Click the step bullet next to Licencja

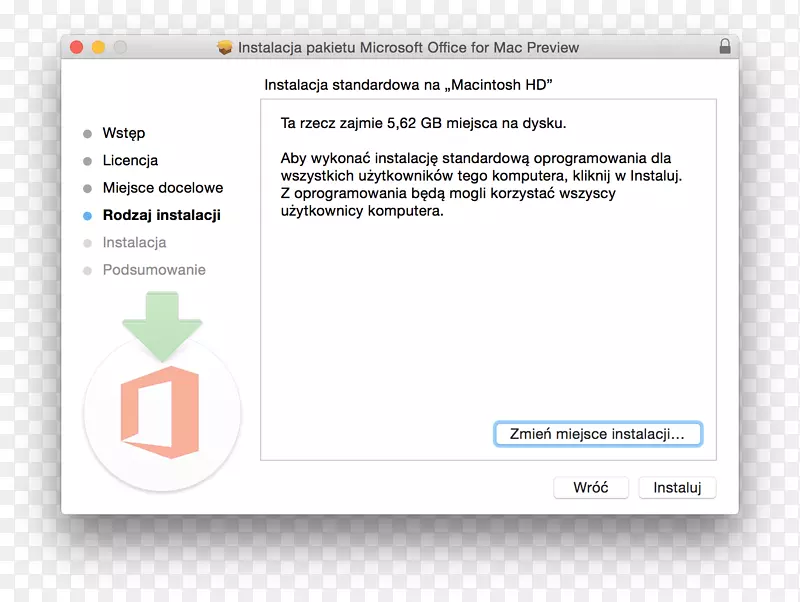click(x=89, y=160)
